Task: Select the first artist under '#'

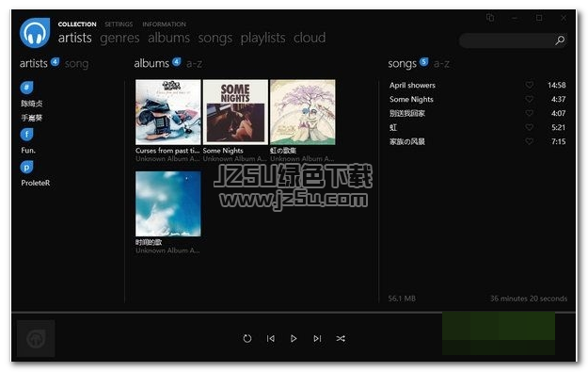Action: point(31,104)
